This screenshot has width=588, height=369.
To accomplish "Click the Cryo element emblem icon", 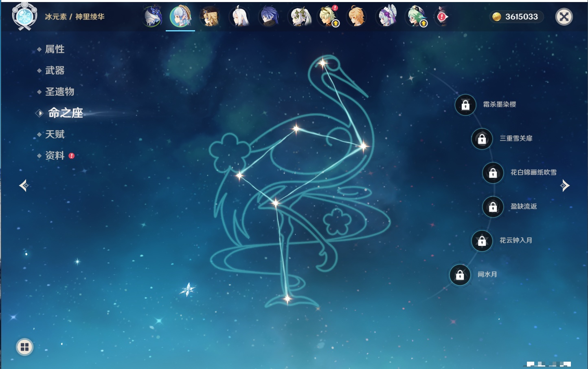I will click(24, 17).
